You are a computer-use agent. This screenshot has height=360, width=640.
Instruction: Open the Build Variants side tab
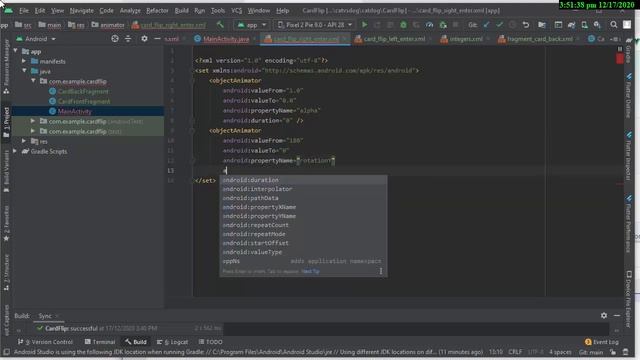pos(6,171)
